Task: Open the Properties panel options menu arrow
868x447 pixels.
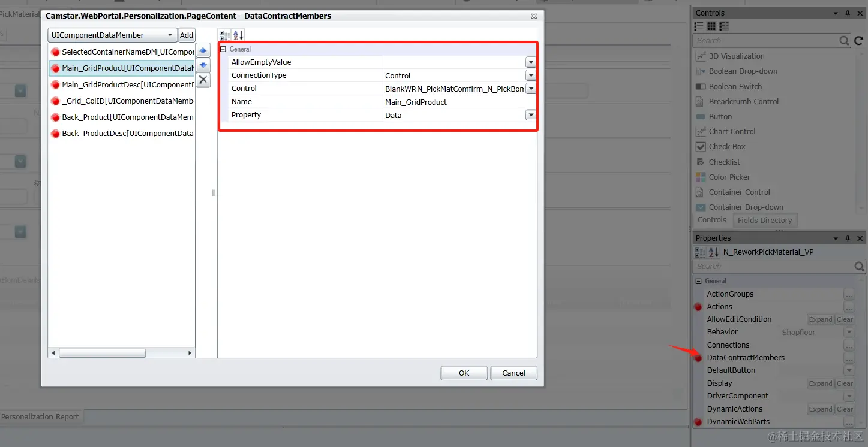Action: tap(836, 238)
